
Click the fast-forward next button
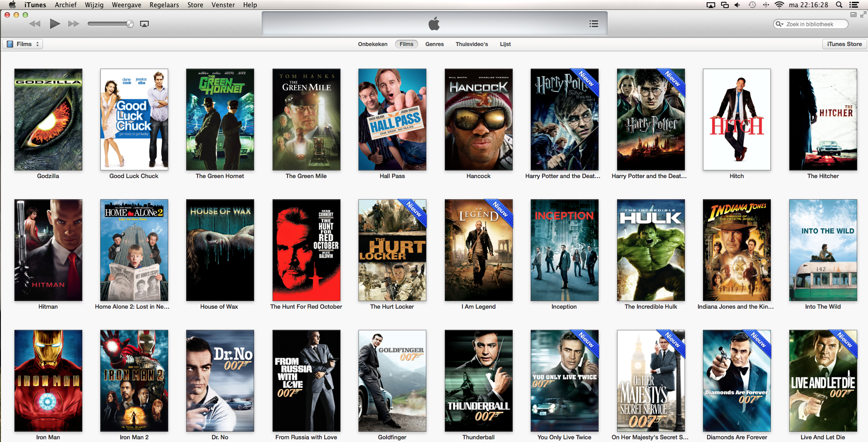pyautogui.click(x=74, y=24)
